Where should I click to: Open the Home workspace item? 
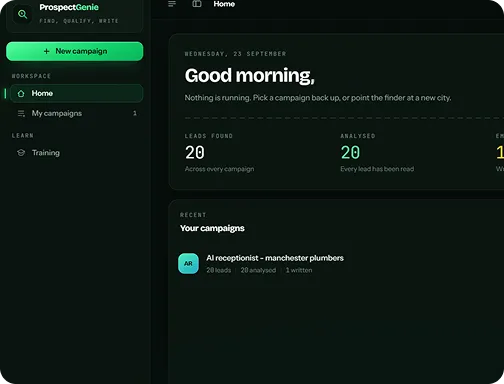tap(77, 93)
